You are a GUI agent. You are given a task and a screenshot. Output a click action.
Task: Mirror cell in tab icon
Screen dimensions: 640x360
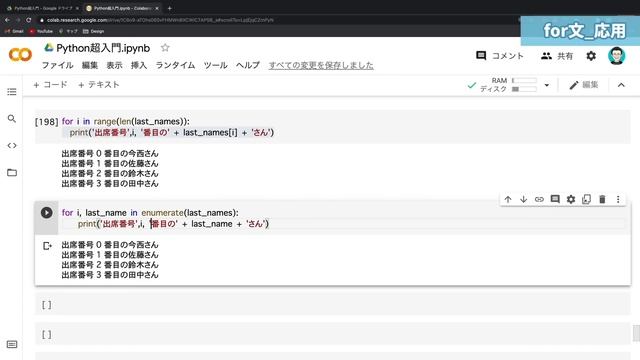pyautogui.click(x=587, y=199)
